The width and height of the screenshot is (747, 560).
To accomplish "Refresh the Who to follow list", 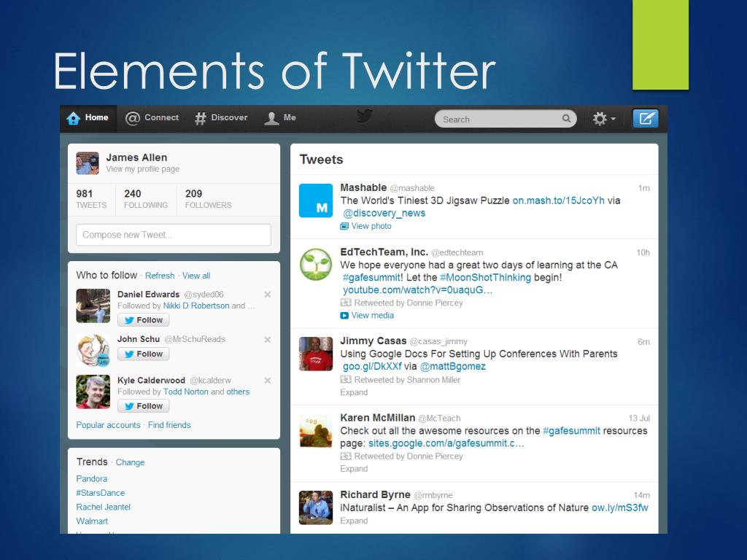I will coord(160,276).
